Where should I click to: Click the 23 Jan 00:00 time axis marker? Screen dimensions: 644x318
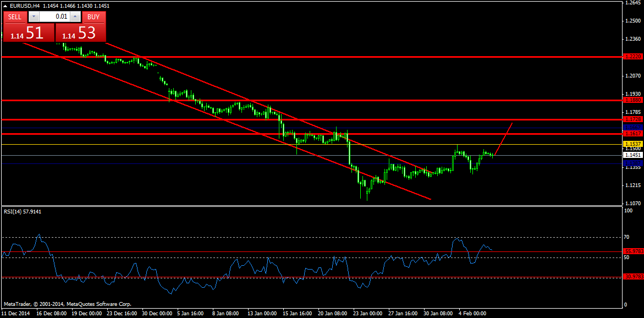(367, 313)
